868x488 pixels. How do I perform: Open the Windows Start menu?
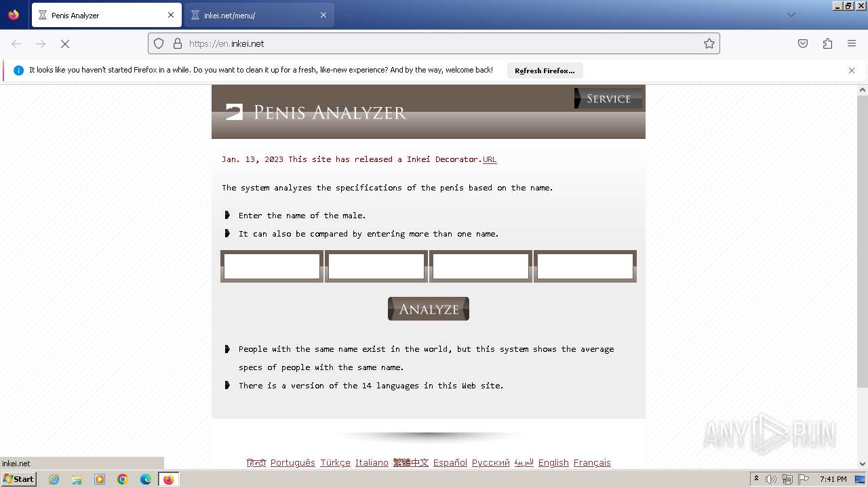click(19, 479)
